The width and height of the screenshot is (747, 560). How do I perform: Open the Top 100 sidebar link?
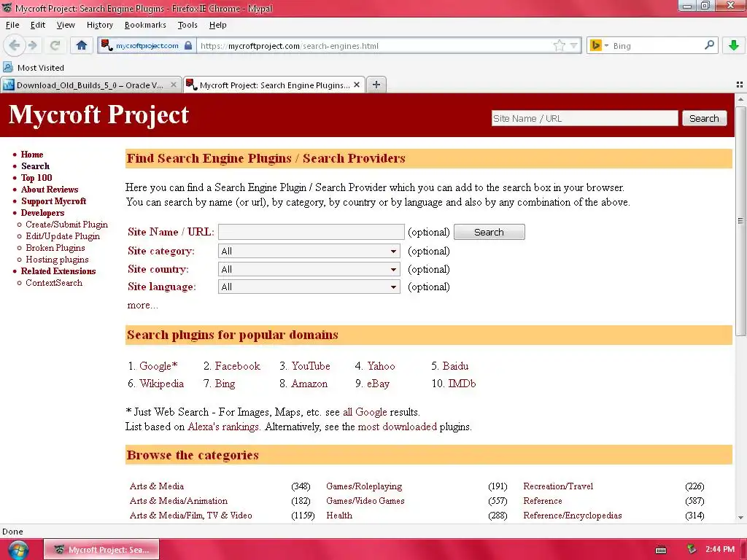36,178
